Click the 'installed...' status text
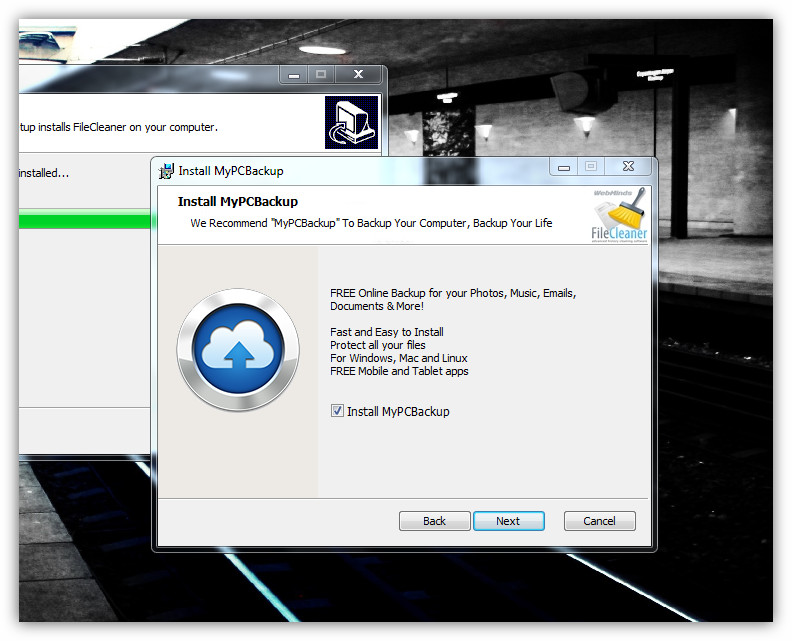792x641 pixels. [x=44, y=173]
